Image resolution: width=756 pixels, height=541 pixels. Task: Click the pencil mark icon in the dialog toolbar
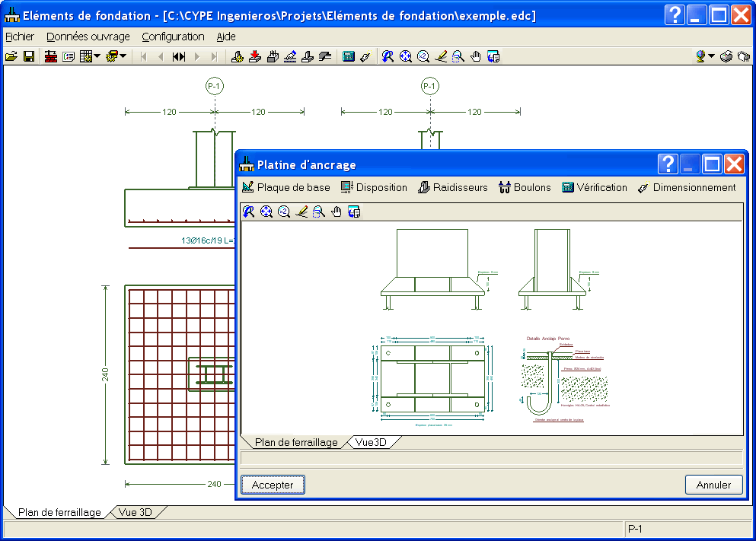coord(301,212)
